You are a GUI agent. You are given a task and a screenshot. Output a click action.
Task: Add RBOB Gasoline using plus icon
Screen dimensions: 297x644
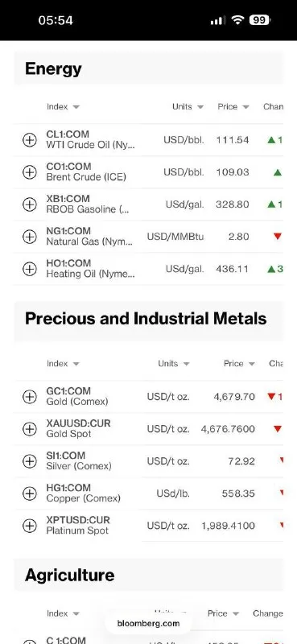29,204
